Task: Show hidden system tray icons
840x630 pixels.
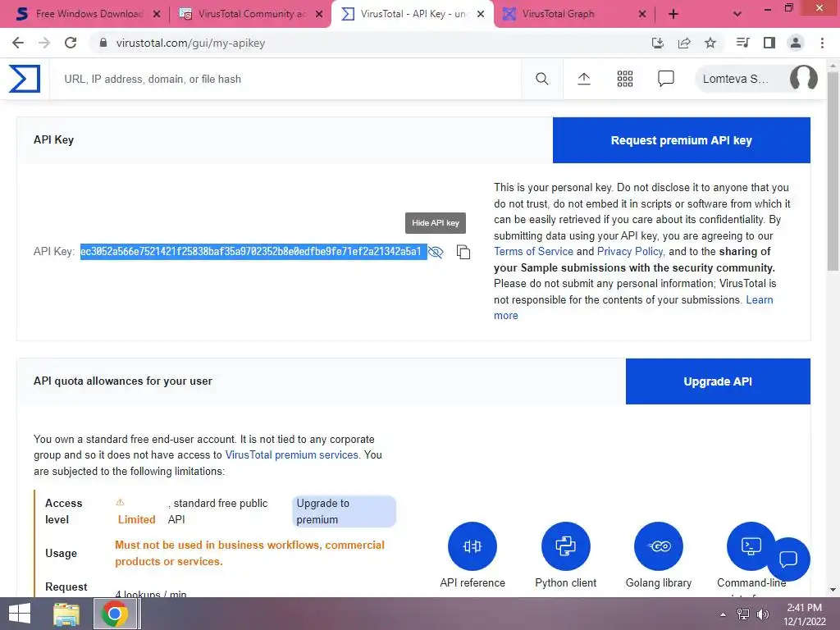Action: tap(724, 614)
